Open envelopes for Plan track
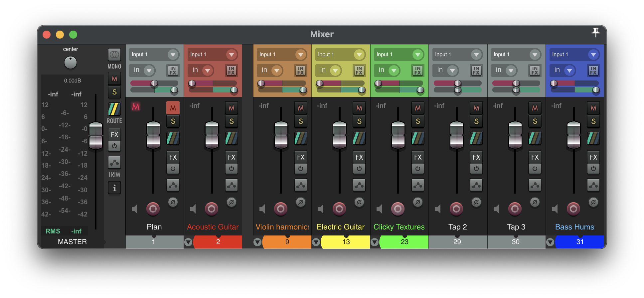Image resolution: width=644 pixels, height=298 pixels. coord(173,185)
